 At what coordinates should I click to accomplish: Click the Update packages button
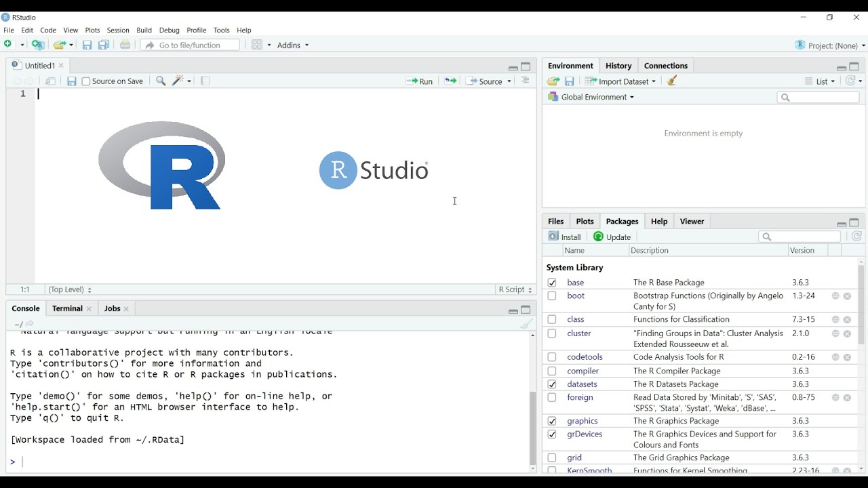pos(612,237)
